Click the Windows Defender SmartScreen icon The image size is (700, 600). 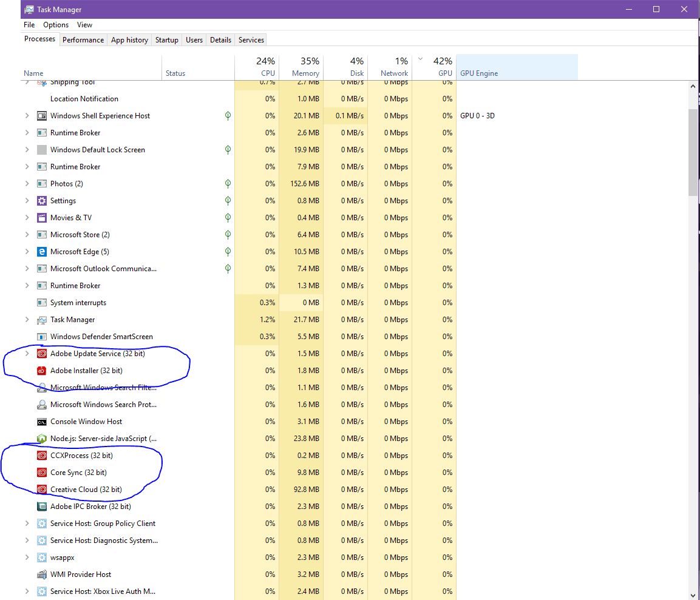pyautogui.click(x=41, y=337)
